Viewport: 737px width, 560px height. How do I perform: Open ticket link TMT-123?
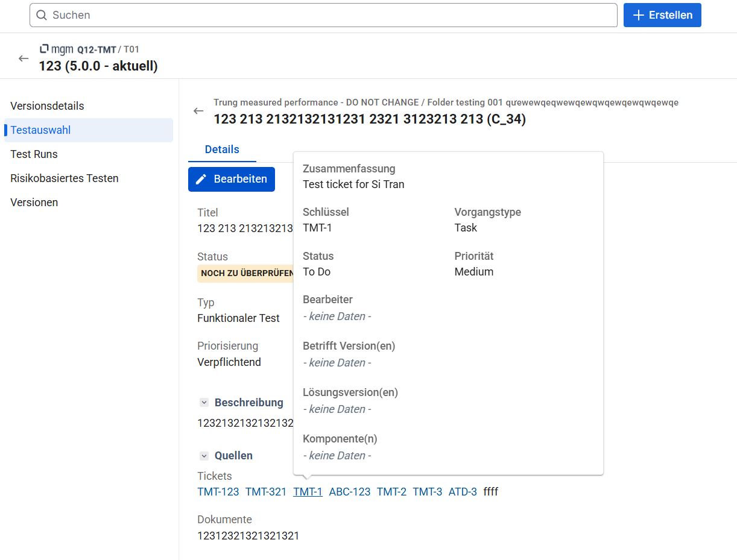(x=218, y=492)
